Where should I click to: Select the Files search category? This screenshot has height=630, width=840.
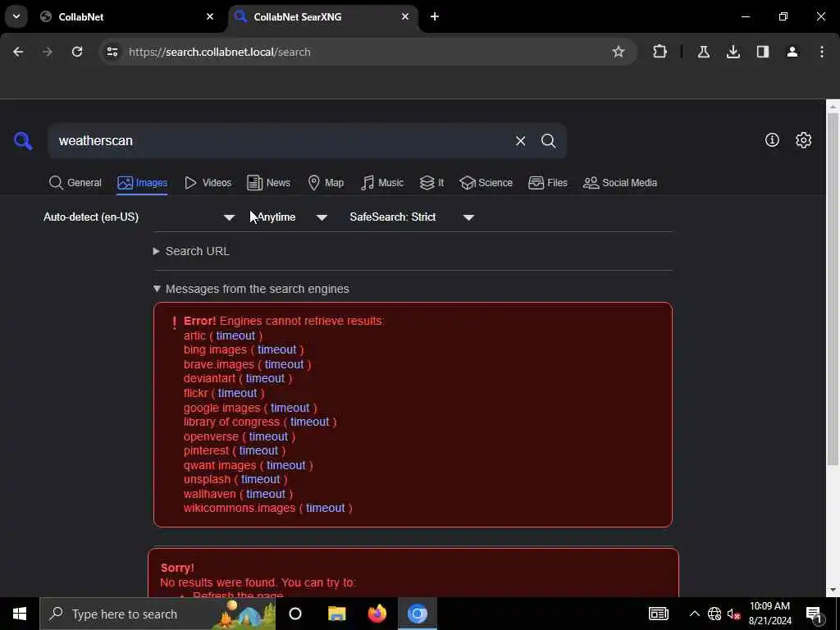(x=547, y=183)
